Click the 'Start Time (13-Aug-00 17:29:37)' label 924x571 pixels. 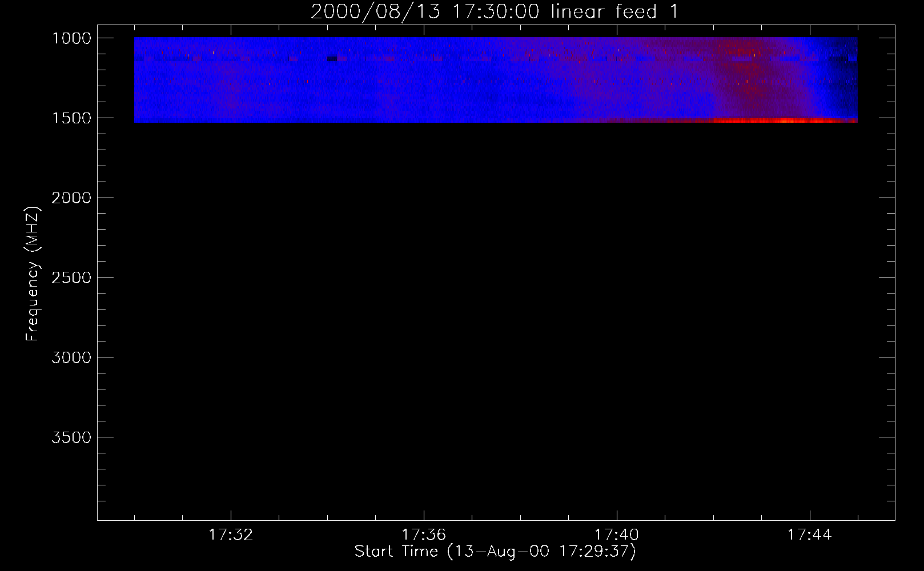[x=495, y=552]
